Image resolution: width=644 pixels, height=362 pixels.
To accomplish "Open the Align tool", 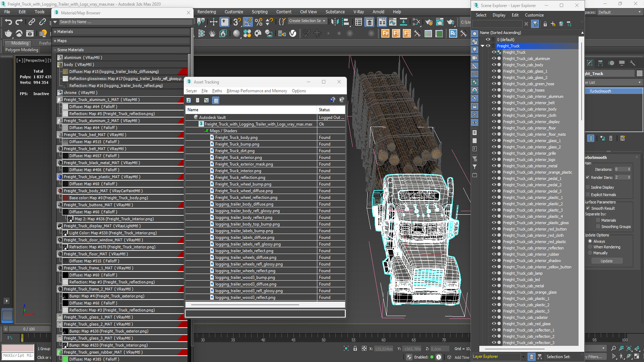I will click(x=345, y=22).
